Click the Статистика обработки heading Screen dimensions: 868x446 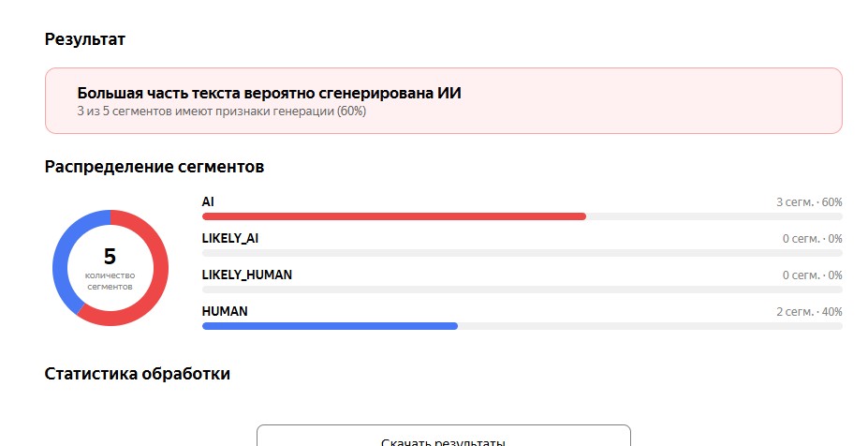(x=138, y=374)
